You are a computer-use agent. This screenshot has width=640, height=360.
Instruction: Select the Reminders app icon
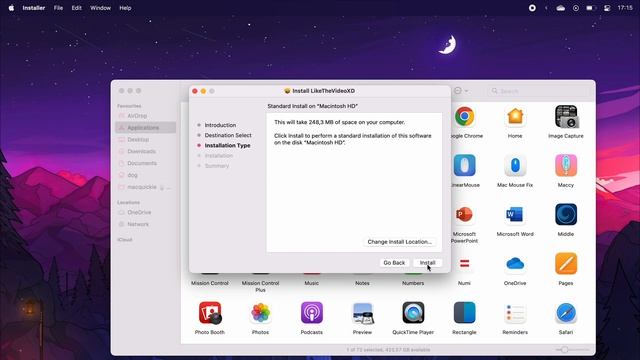[x=515, y=313]
